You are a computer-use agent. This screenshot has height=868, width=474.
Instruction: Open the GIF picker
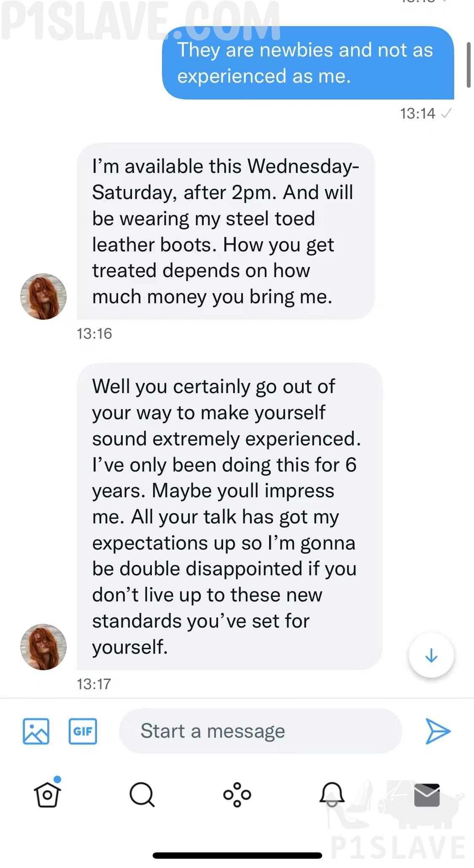tap(83, 731)
